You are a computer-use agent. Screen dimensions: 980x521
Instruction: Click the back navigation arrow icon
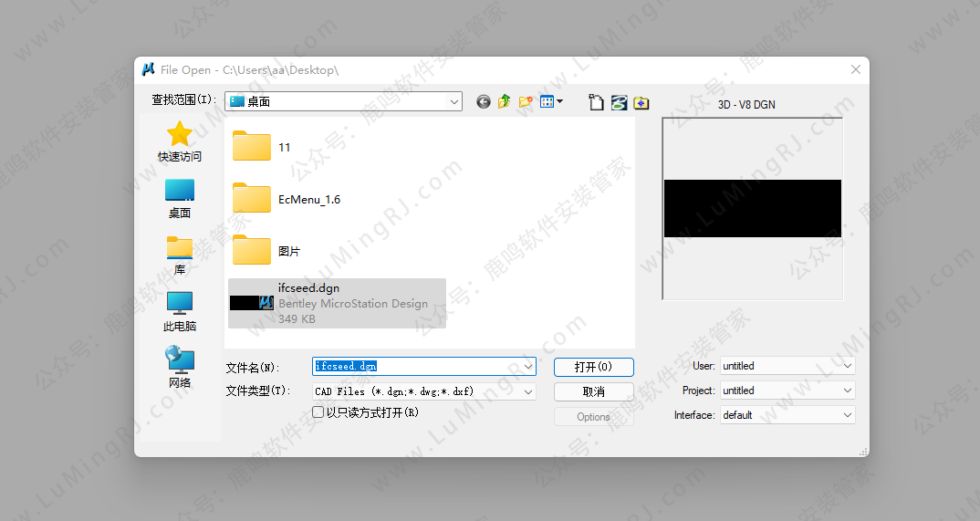tap(484, 102)
